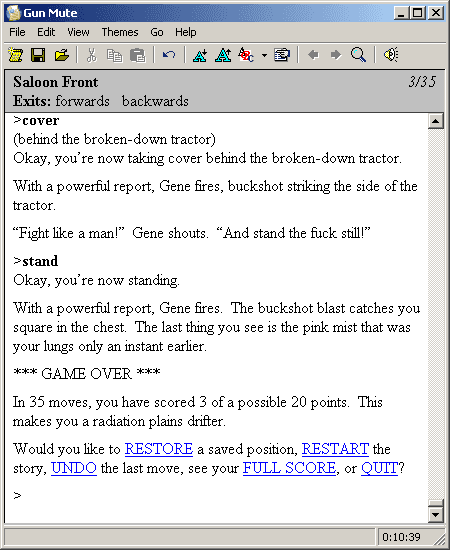Go to next page with the right arrow
The image size is (450, 550).
(336, 55)
